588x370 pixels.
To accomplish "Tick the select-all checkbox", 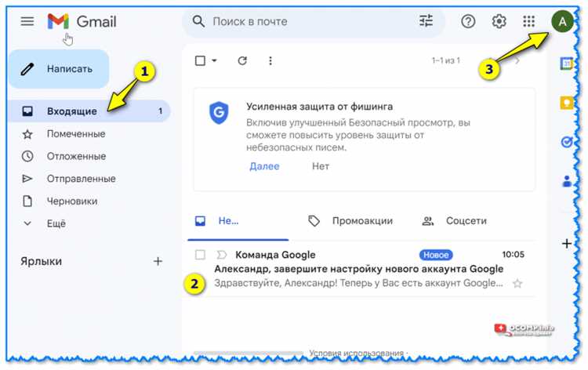I will pyautogui.click(x=200, y=60).
